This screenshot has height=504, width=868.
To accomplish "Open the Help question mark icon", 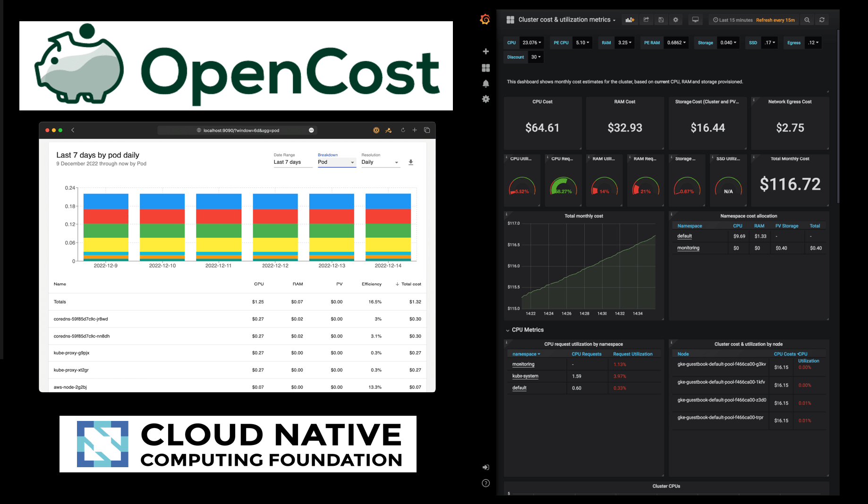I will point(485,483).
